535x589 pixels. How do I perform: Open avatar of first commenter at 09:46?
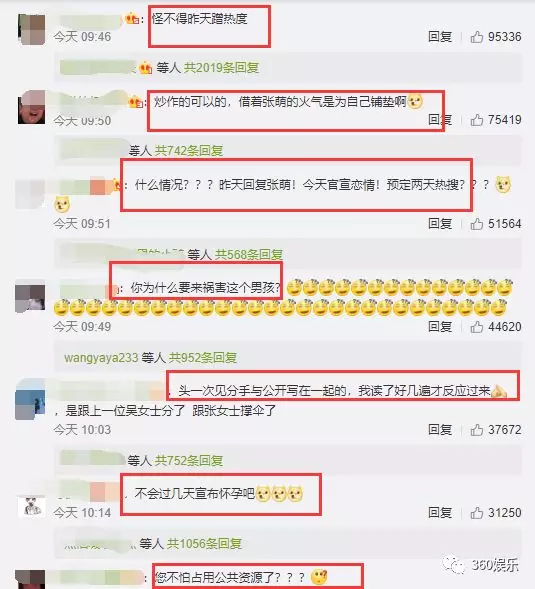(x=32, y=29)
